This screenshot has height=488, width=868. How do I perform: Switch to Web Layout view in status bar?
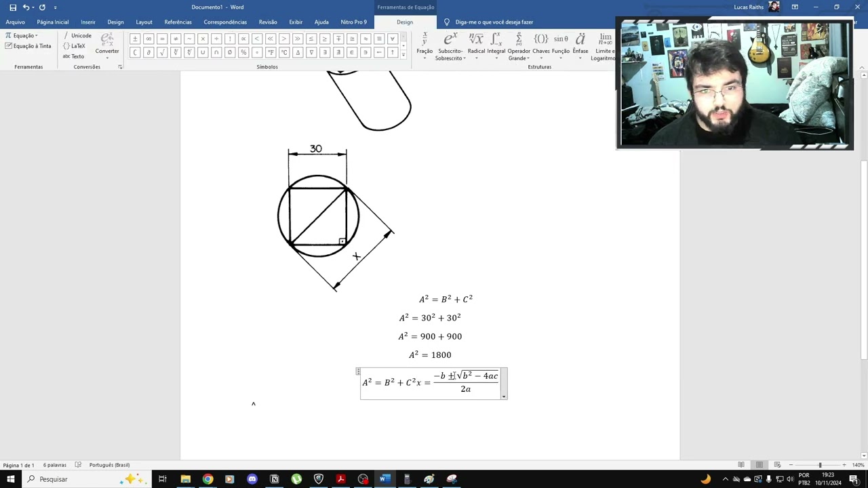tap(777, 465)
